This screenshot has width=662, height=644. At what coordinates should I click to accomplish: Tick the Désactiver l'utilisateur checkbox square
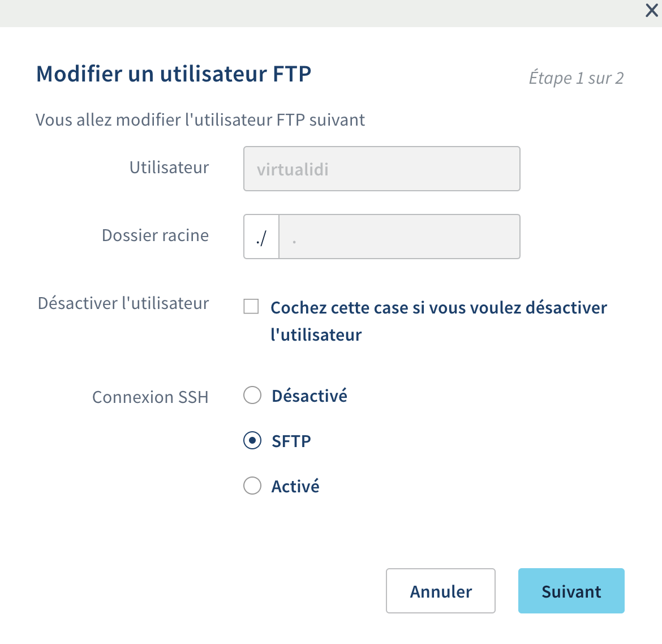coord(251,307)
